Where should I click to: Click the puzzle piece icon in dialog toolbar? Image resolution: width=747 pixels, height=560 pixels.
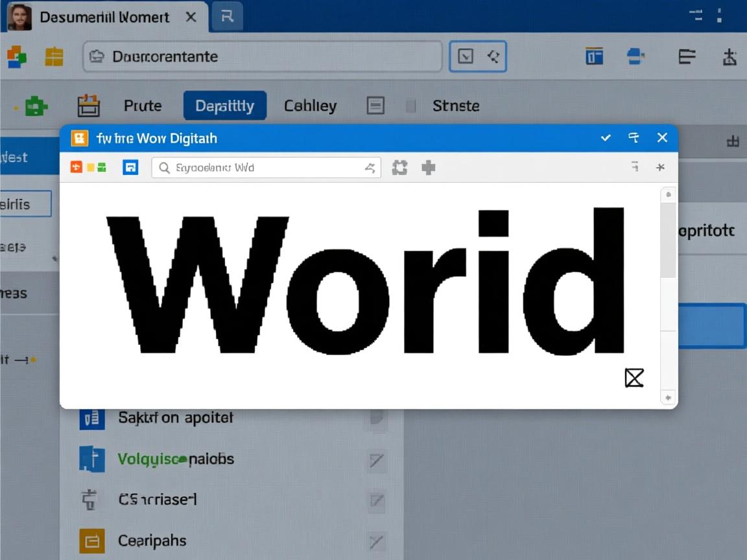coord(400,168)
